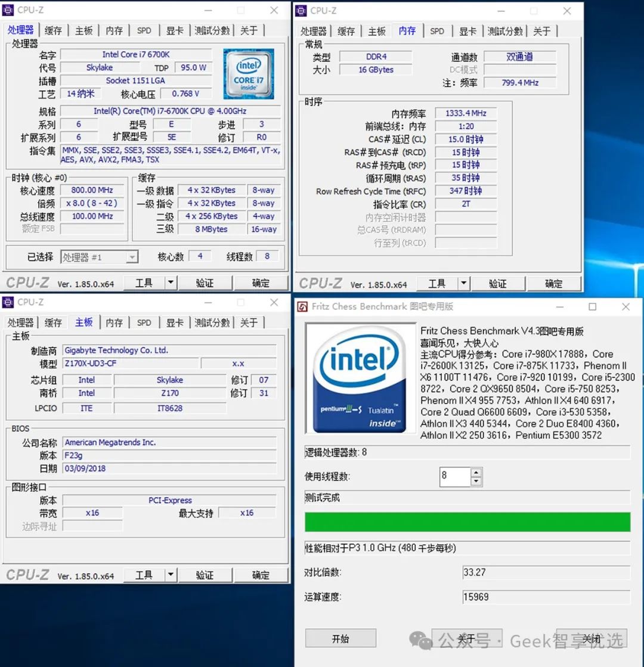This screenshot has width=644, height=667.
Task: Expand 工具 dropdown arrow in memory window
Action: tap(463, 284)
